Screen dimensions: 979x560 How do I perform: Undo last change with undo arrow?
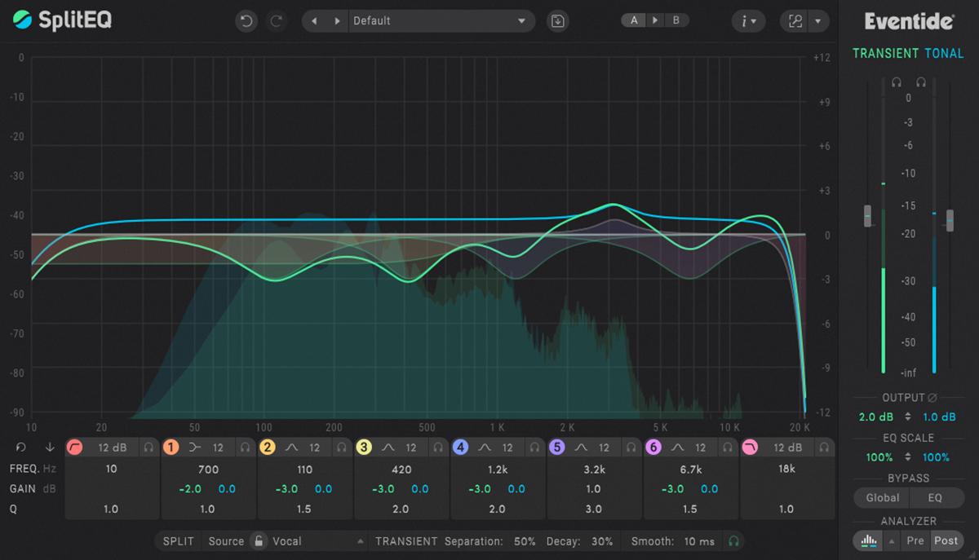[246, 21]
